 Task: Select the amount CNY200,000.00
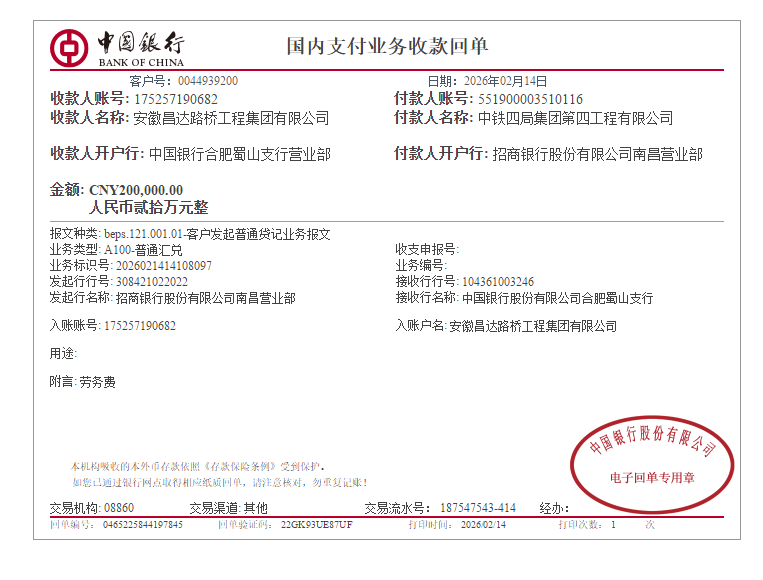(x=136, y=190)
